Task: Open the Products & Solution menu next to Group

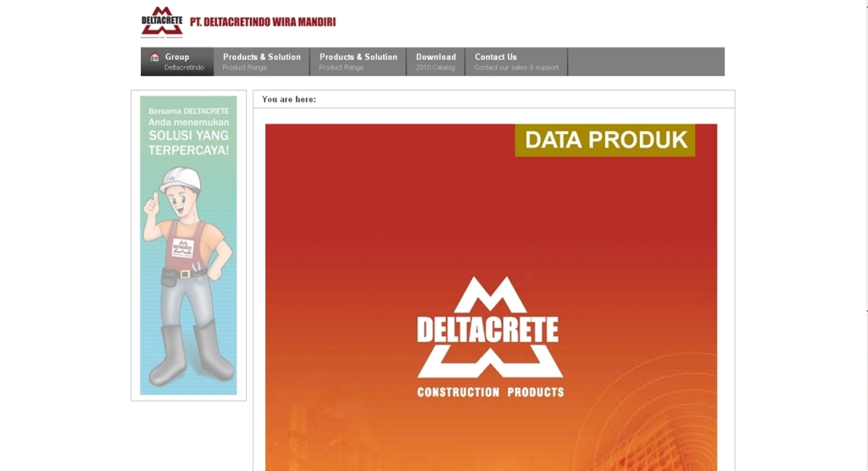Action: [x=261, y=58]
